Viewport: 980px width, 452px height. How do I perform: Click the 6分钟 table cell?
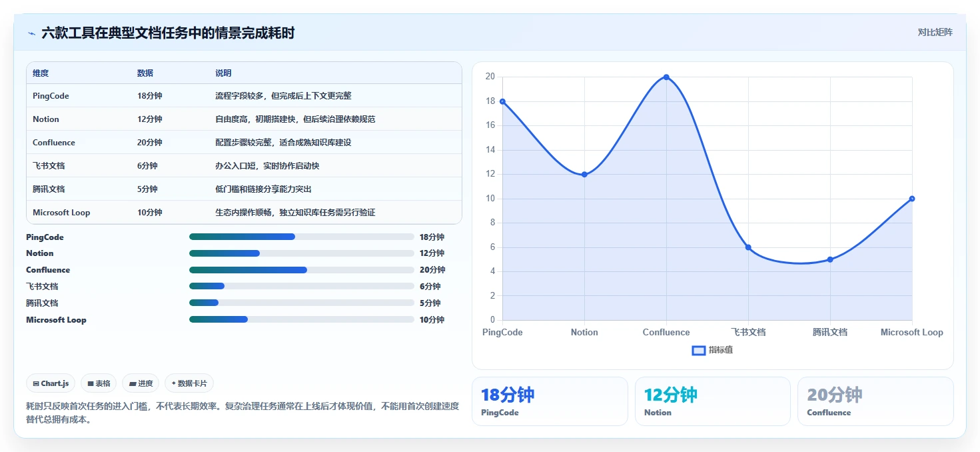147,166
